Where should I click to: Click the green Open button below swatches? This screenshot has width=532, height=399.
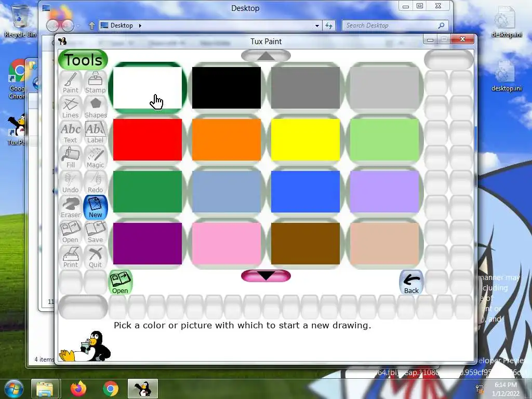pyautogui.click(x=120, y=282)
